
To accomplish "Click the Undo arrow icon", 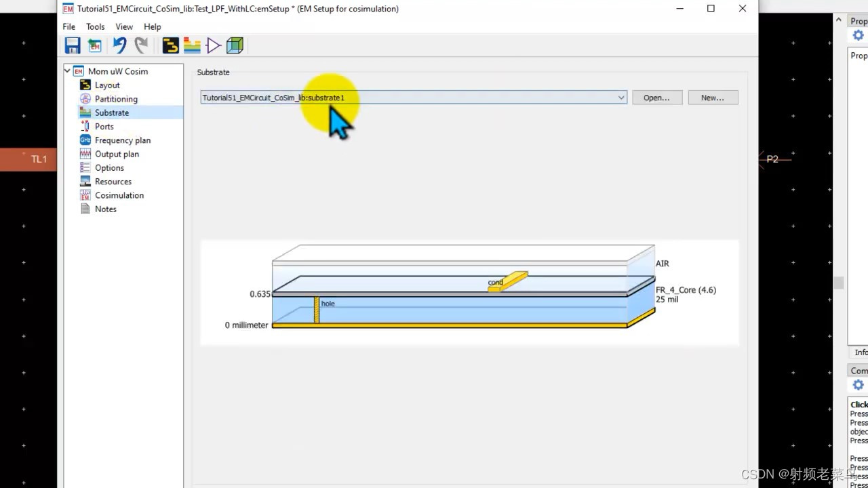I will (x=119, y=45).
